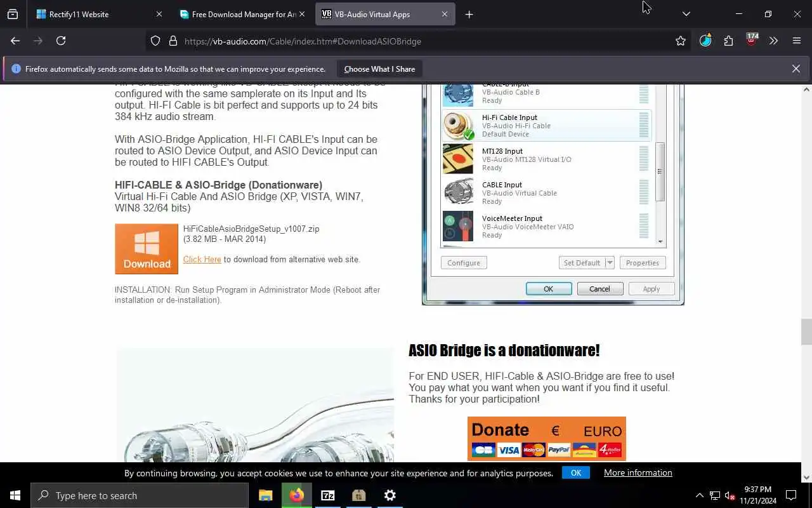Go back to the previous page
The height and width of the screenshot is (508, 812).
pos(15,41)
